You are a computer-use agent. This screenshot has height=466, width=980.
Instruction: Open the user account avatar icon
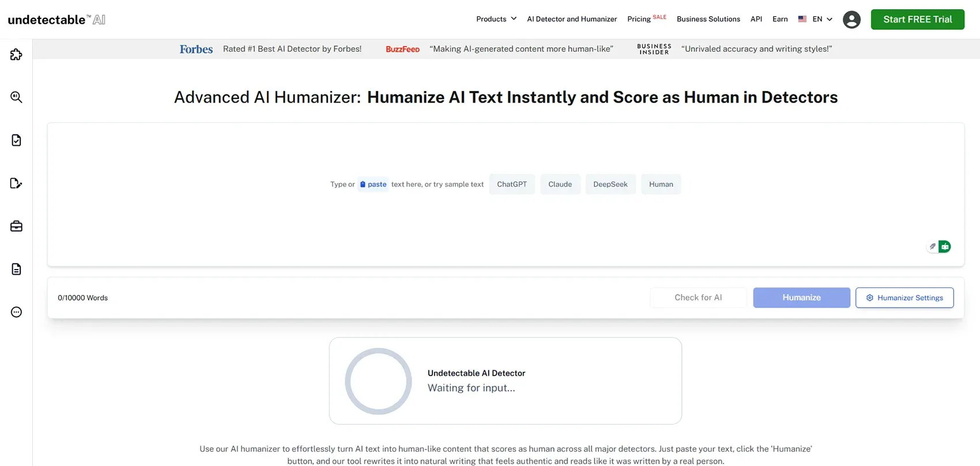(x=851, y=20)
